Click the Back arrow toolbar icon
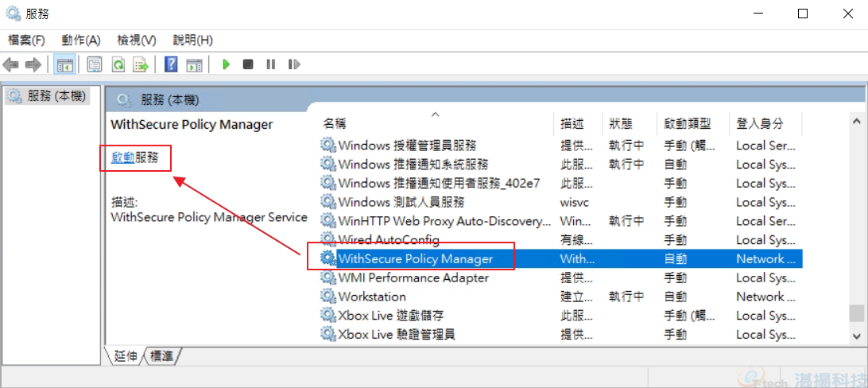Screen dimensions: 868x388 10,64
